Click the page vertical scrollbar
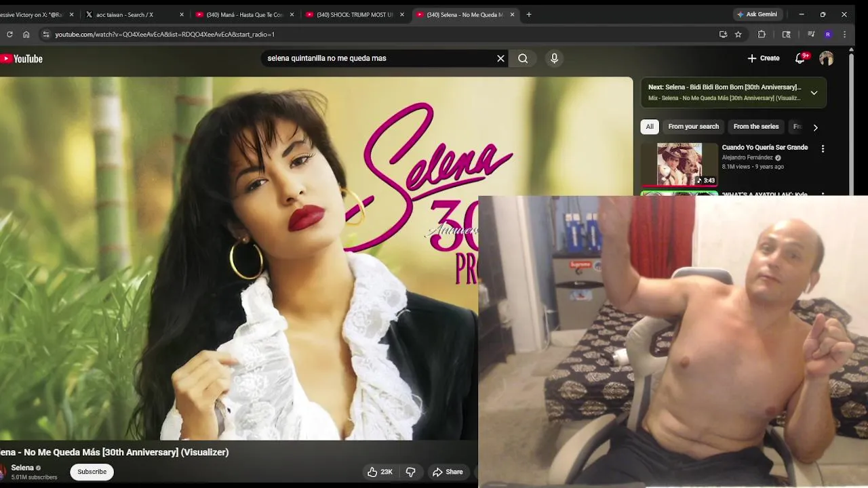This screenshot has width=868, height=488. 851,122
